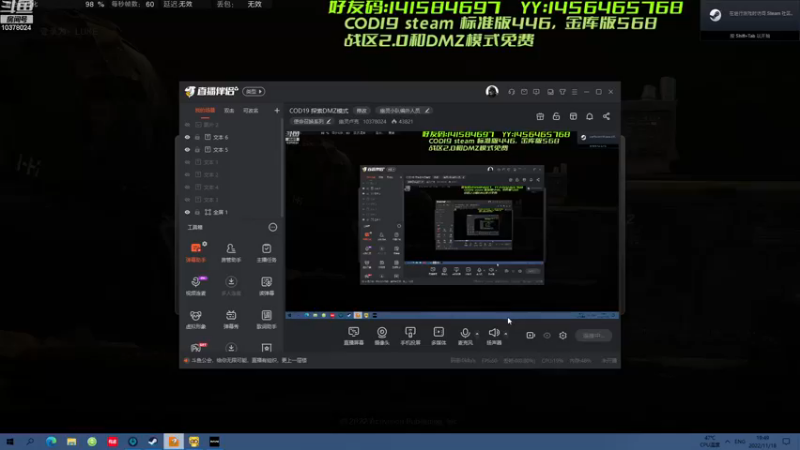Open the mode switch pill beside app logo
The width and height of the screenshot is (800, 450).
click(x=254, y=91)
